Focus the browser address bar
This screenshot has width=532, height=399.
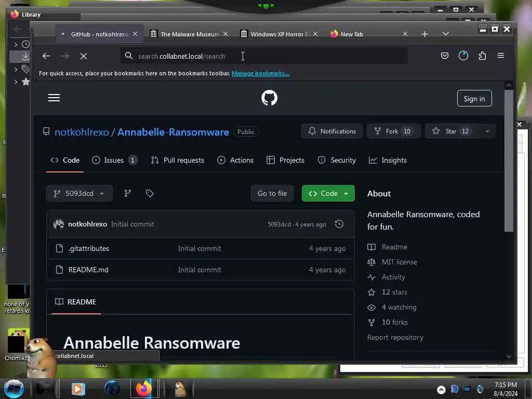pos(264,56)
